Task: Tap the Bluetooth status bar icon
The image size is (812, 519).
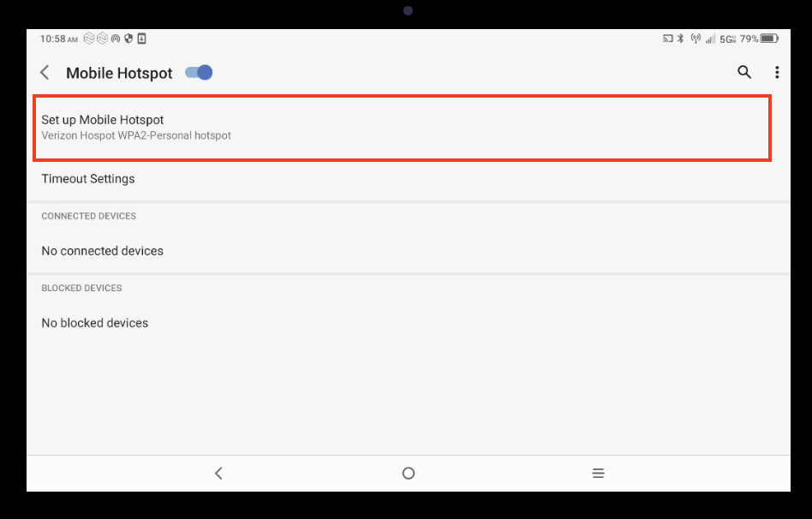Action: click(681, 39)
